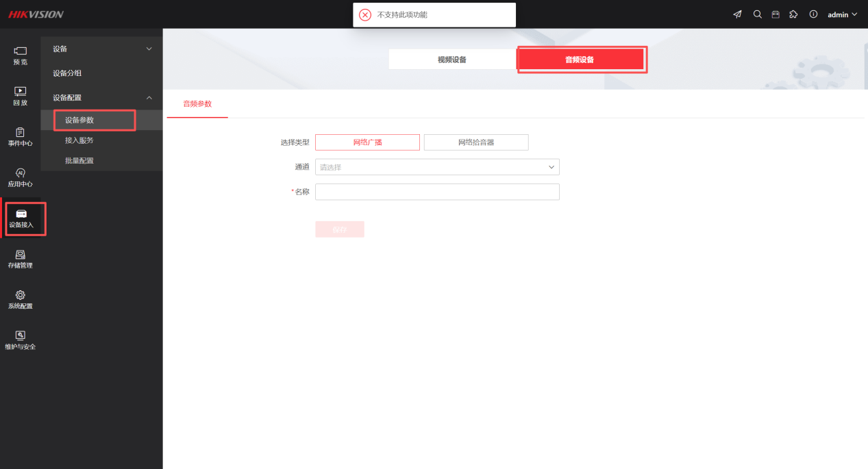Viewport: 868px width, 469px height.
Task: Go to 回放 playback in sidebar
Action: pyautogui.click(x=21, y=96)
